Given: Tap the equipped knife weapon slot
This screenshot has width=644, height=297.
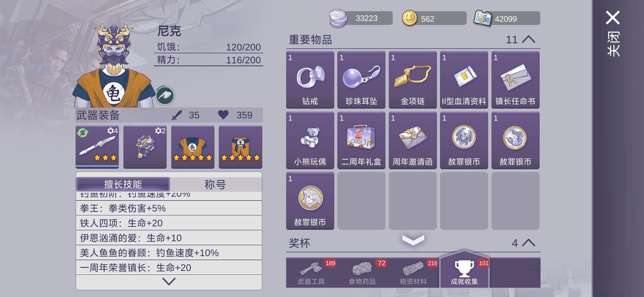Looking at the screenshot, I should (x=97, y=147).
